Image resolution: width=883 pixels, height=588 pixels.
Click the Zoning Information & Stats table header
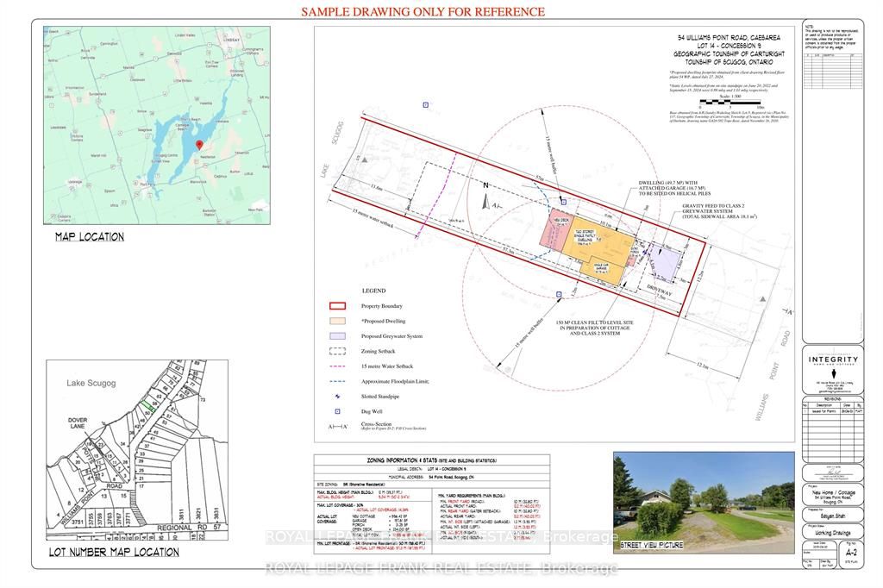tap(432, 460)
